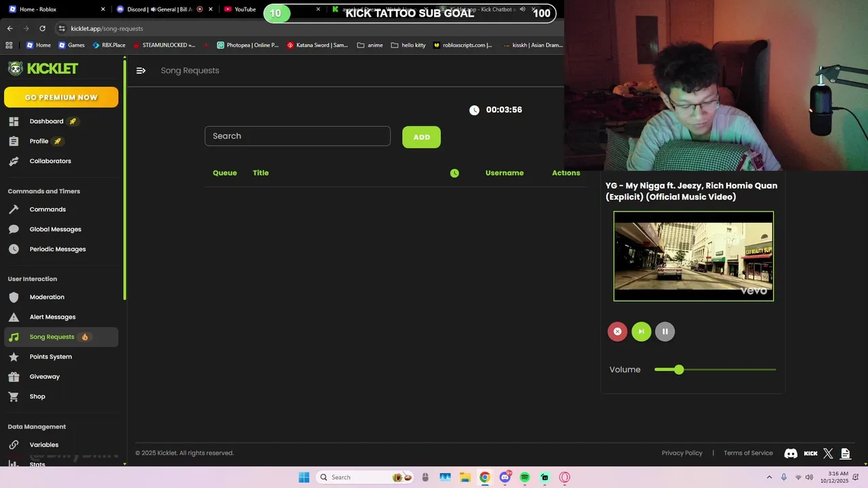Skip to next song with green button
The width and height of the screenshot is (868, 488).
[641, 331]
